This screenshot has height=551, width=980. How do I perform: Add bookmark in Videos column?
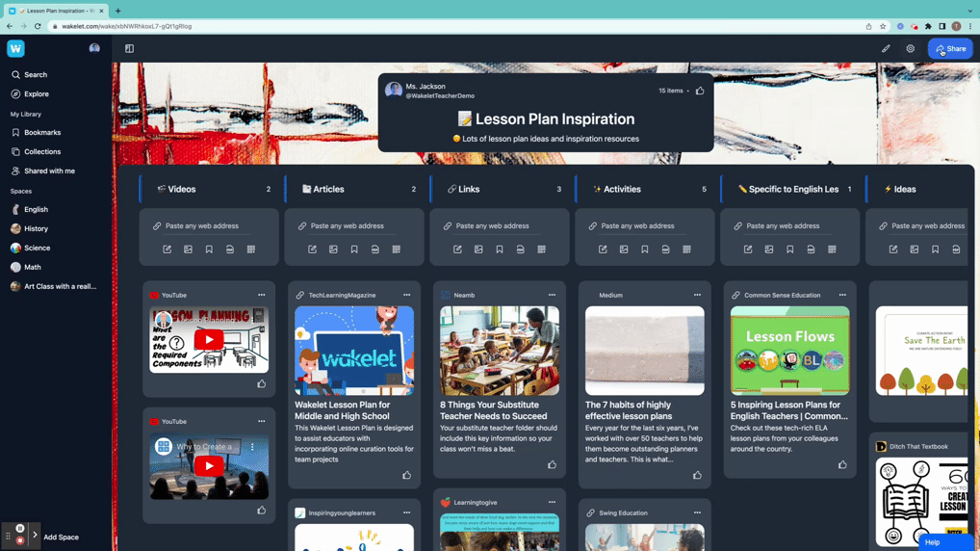coord(209,249)
